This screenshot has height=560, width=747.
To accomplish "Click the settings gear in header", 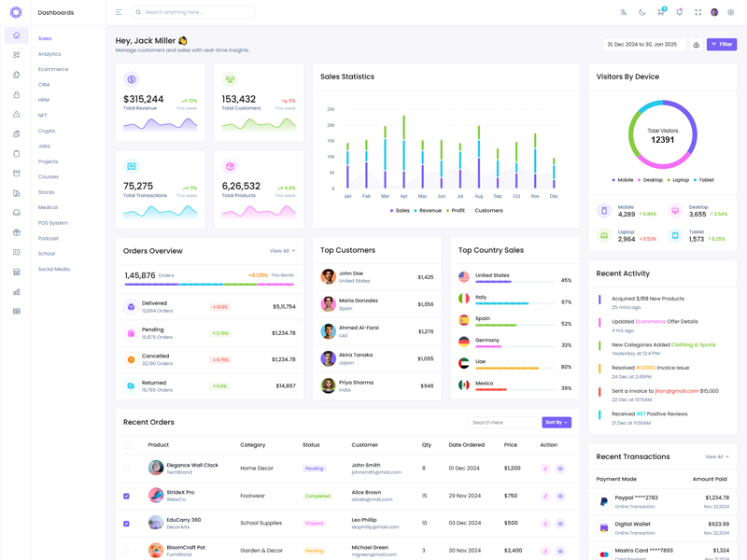I will click(731, 12).
